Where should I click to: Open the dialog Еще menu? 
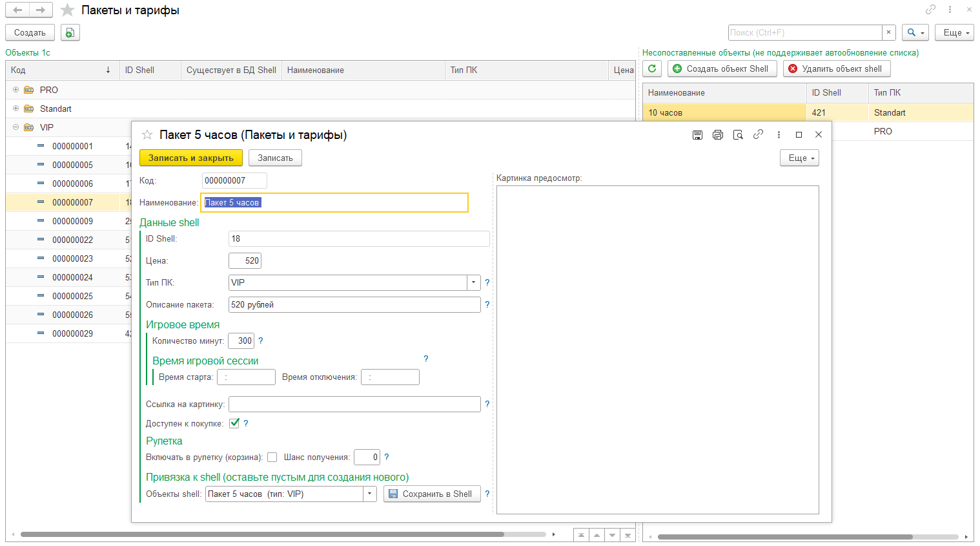(799, 158)
